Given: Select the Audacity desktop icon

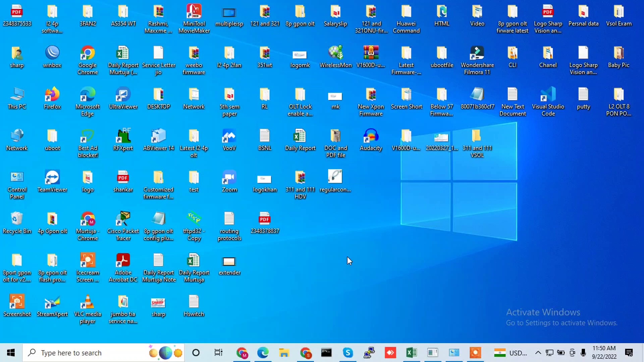Looking at the screenshot, I should click(371, 136).
